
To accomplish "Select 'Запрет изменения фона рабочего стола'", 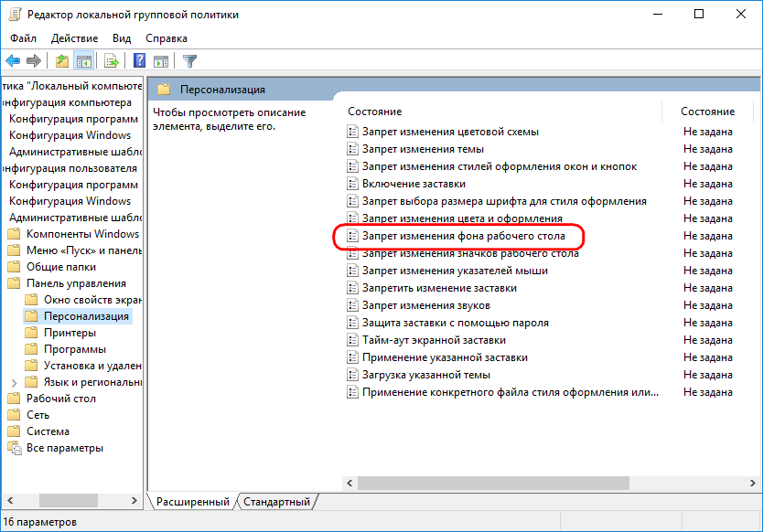I will click(x=464, y=236).
